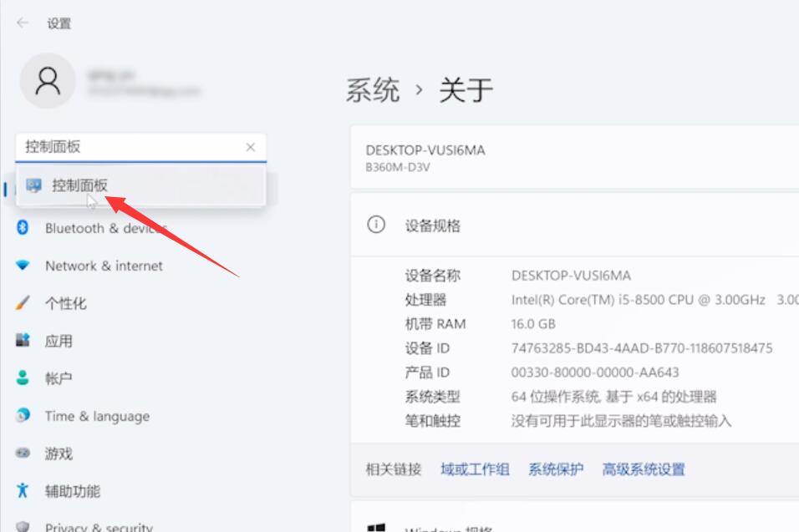Open the 应用 settings page
The width and height of the screenshot is (799, 532).
59,341
